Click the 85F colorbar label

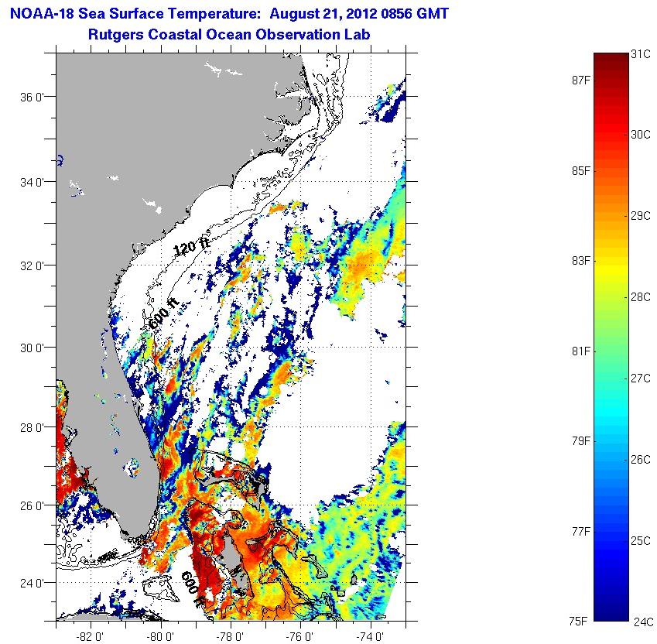(x=580, y=170)
